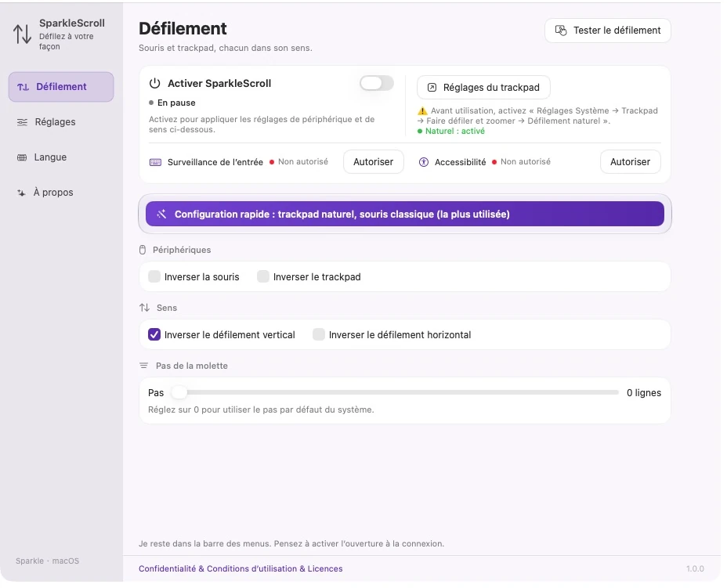Click the arrows icon next to Sens
Viewport: 727px width, 588px height.
pyautogui.click(x=145, y=308)
